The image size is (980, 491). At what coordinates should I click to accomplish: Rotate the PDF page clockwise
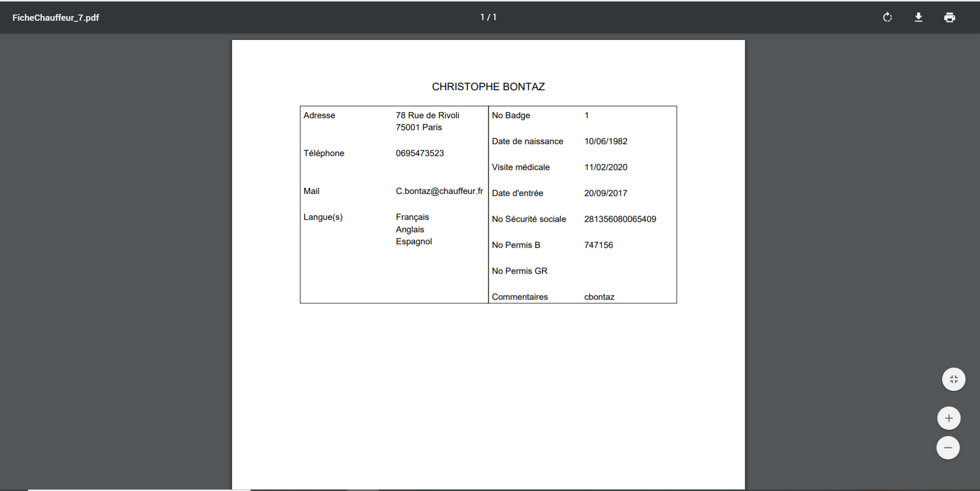(x=887, y=17)
